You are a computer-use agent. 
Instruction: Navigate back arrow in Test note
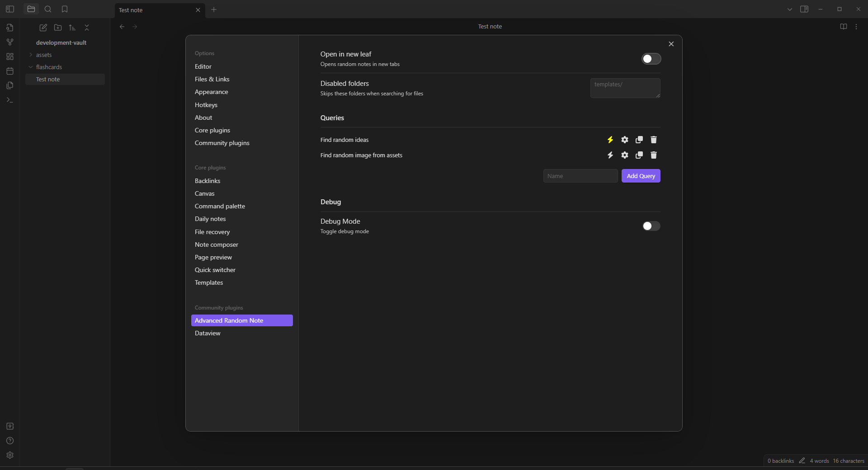click(122, 27)
